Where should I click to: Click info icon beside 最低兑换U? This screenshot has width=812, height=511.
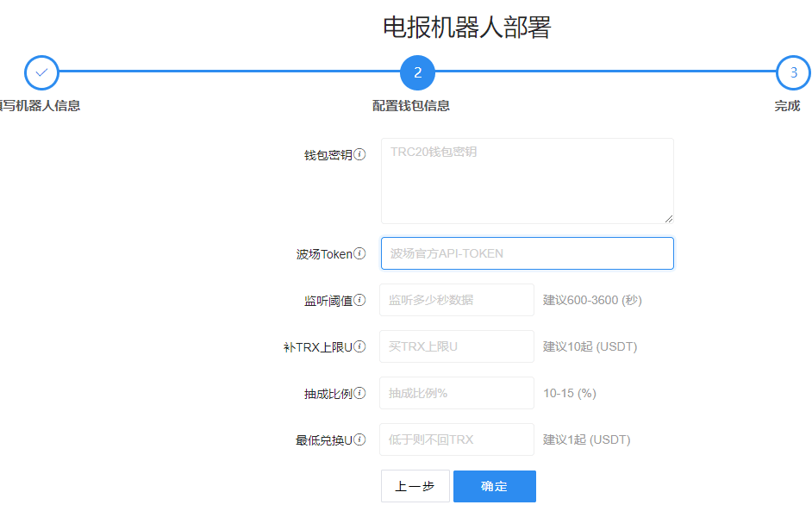[360, 439]
